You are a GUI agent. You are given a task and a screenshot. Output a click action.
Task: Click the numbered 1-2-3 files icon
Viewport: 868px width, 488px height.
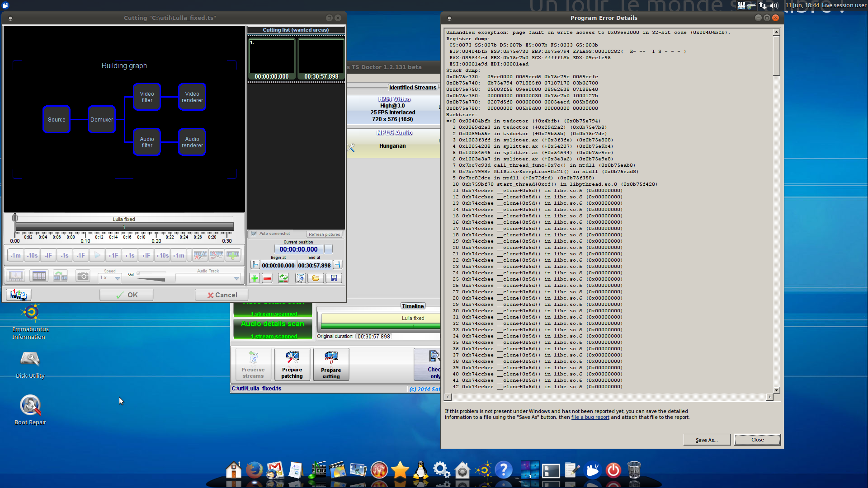[19, 295]
